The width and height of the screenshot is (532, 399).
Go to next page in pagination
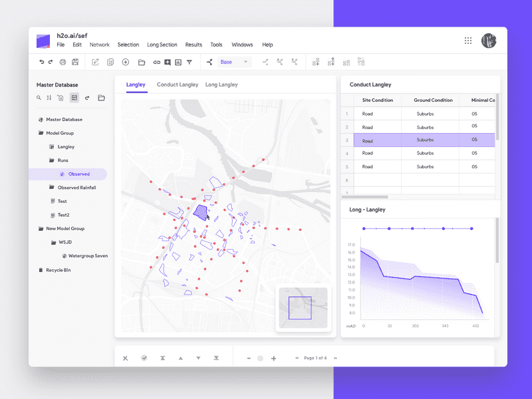[335, 358]
